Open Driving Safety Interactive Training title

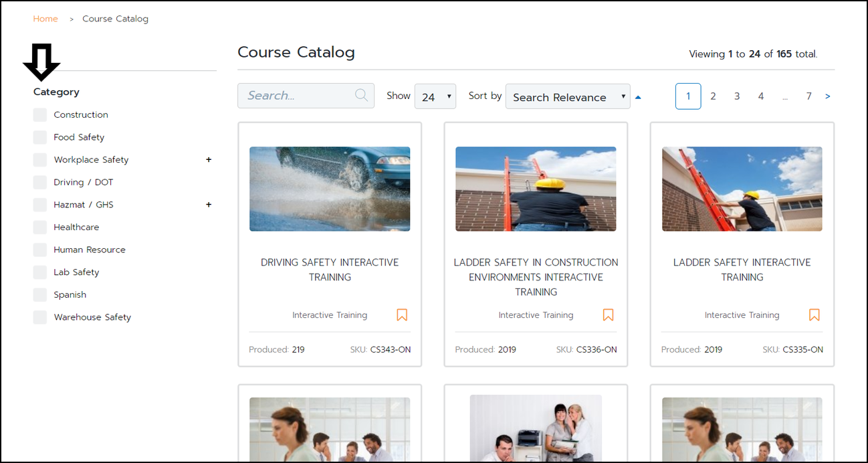(330, 270)
